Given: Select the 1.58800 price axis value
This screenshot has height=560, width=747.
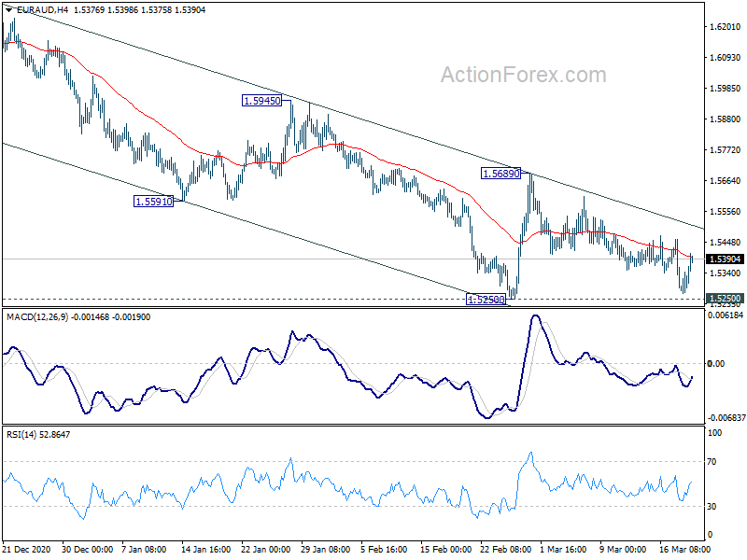Looking at the screenshot, I should 726,119.
